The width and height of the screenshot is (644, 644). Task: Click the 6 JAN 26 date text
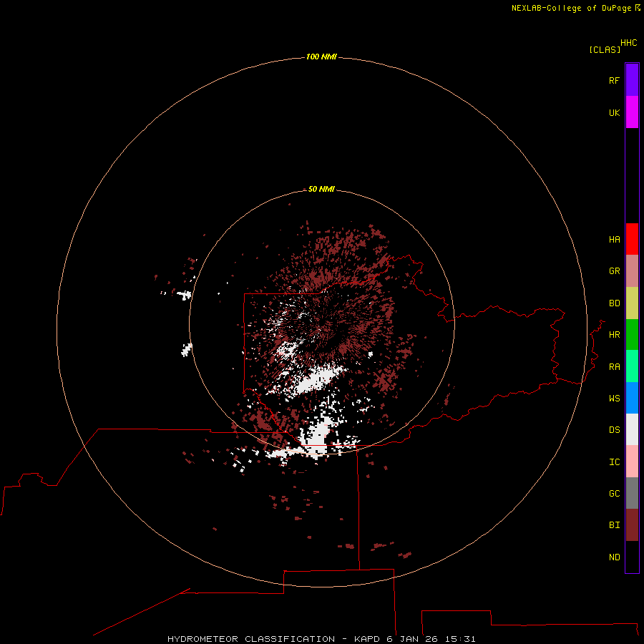tap(412, 639)
